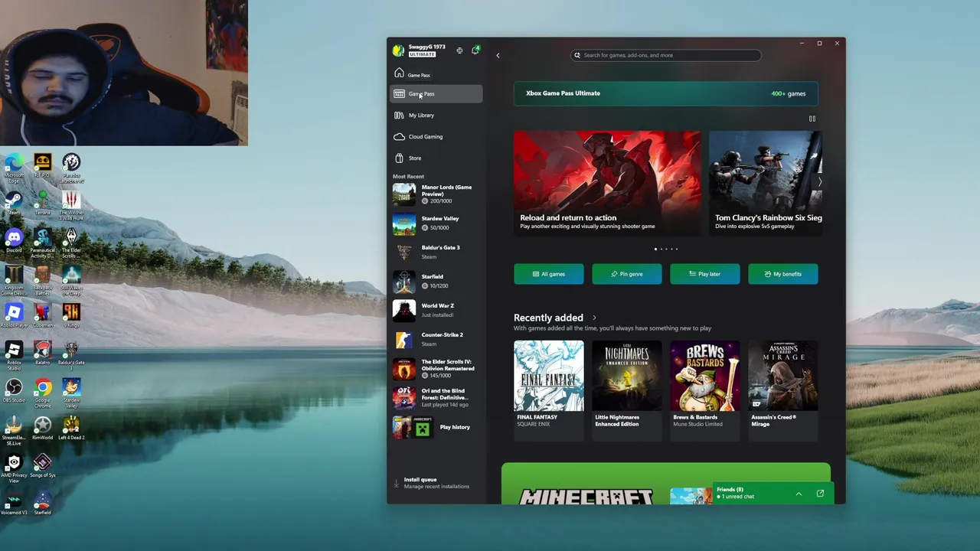Viewport: 980px width, 551px height.
Task: Open SwaggyG 1973 profile avatar
Action: pyautogui.click(x=398, y=51)
